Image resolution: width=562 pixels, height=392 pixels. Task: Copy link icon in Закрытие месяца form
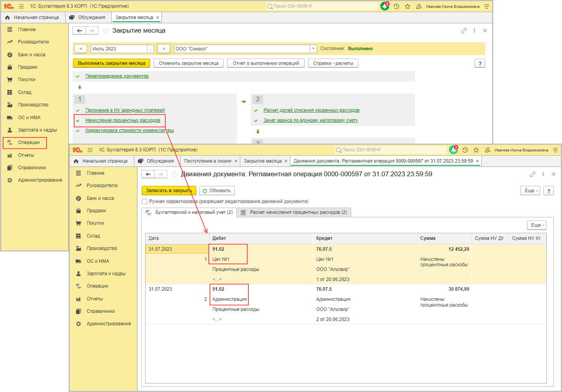464,31
